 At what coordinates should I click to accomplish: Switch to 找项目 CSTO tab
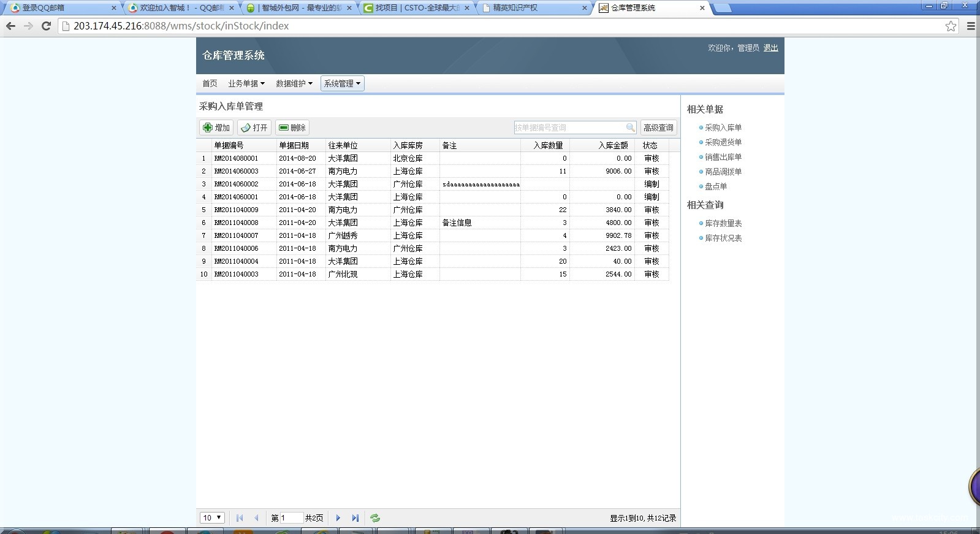pos(417,8)
